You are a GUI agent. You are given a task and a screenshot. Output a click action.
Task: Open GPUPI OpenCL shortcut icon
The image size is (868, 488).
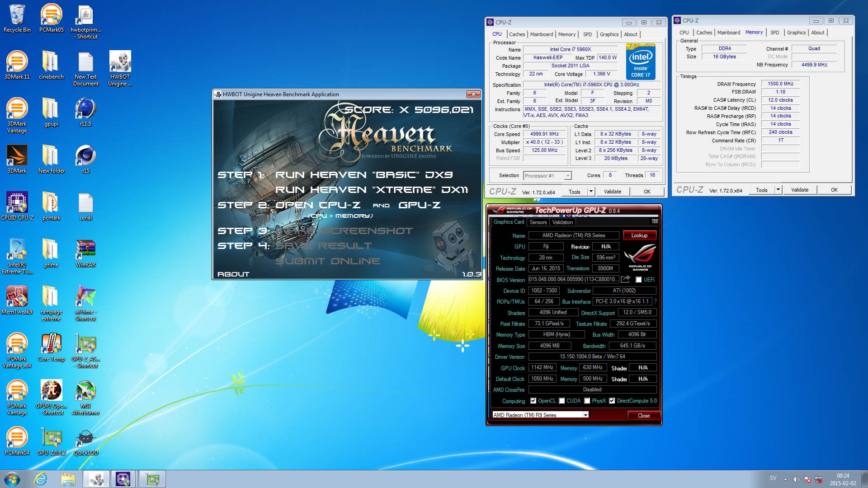(51, 397)
